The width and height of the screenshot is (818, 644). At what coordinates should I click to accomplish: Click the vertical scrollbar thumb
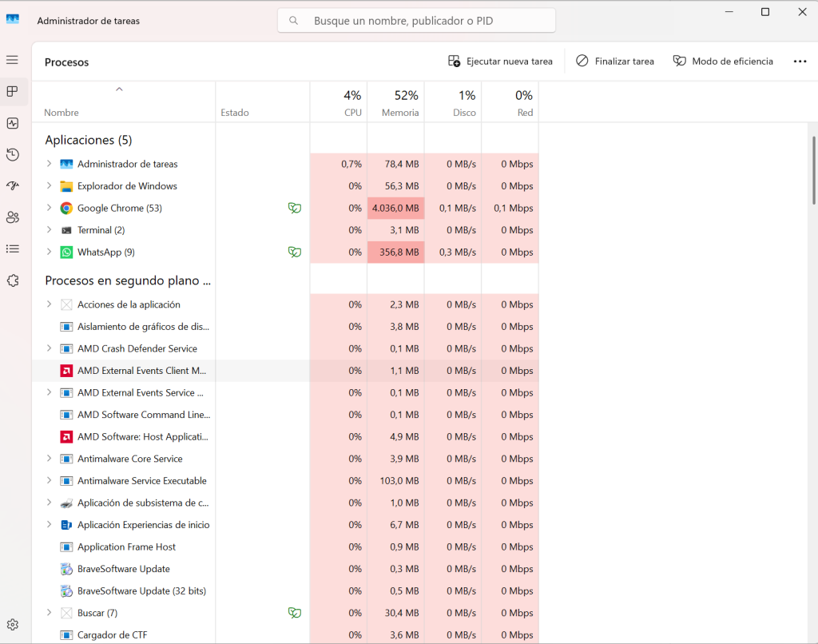click(813, 170)
